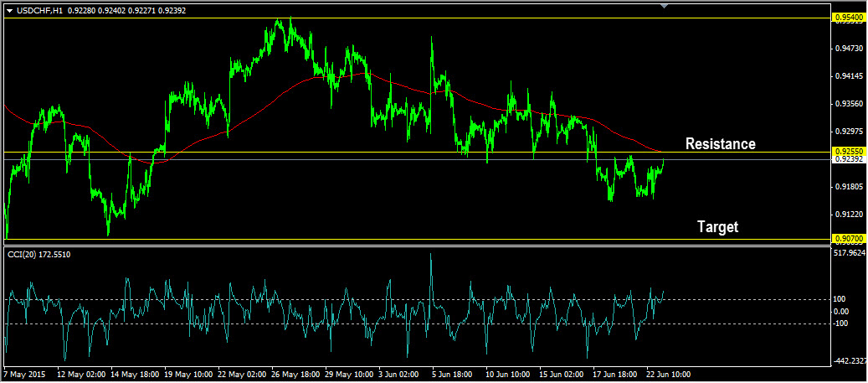
Task: Click the 17 Jun 18:00 time label
Action: click(616, 374)
